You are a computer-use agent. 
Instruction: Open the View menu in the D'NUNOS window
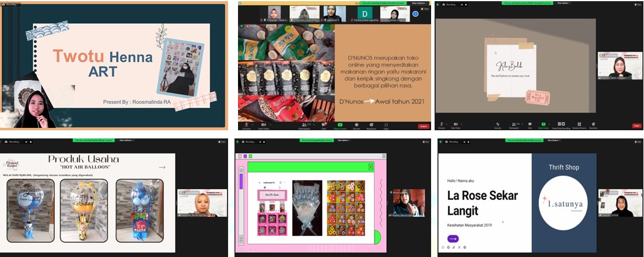424,9
